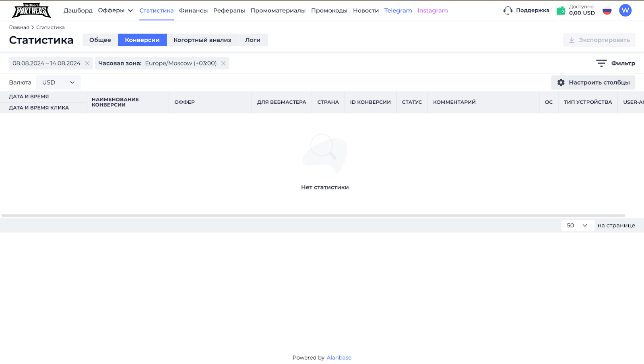Click the Для вебмастера column header
Image resolution: width=644 pixels, height=364 pixels.
[x=282, y=102]
